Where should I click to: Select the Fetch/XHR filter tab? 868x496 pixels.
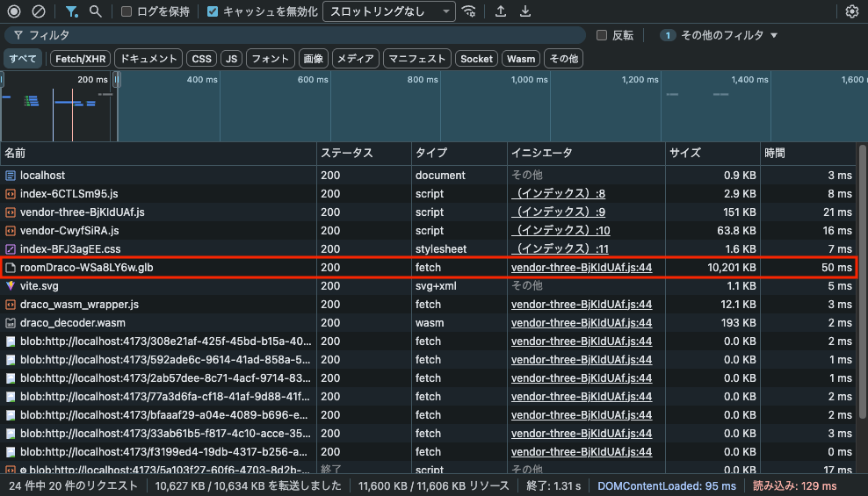tap(80, 59)
